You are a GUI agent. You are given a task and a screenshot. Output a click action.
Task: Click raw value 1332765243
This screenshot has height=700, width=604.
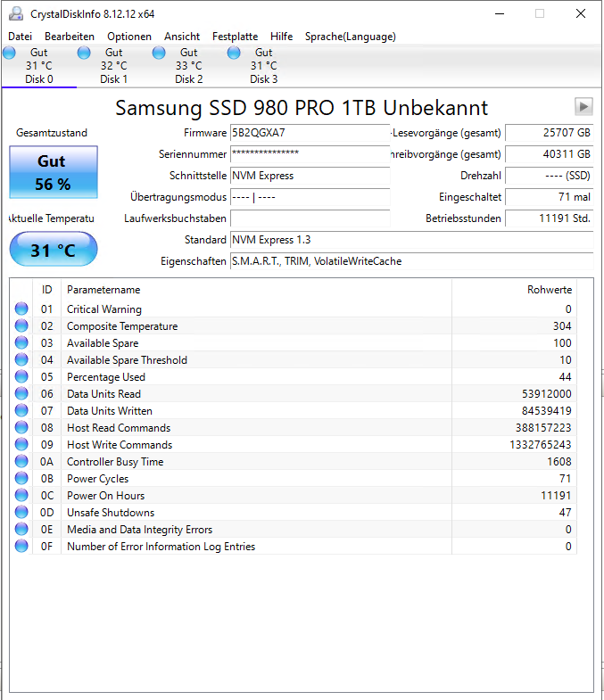tap(541, 445)
